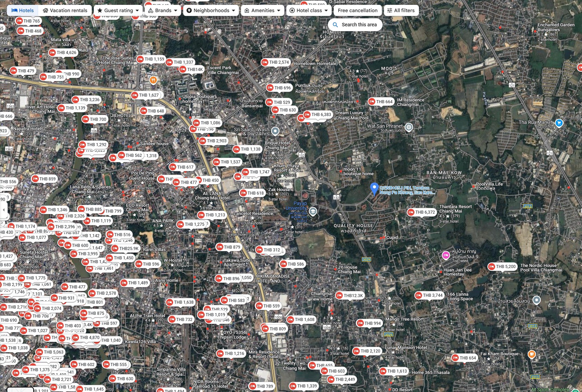Click the orange restaurant icon near Rise Suites
The height and width of the screenshot is (392, 582).
click(153, 80)
